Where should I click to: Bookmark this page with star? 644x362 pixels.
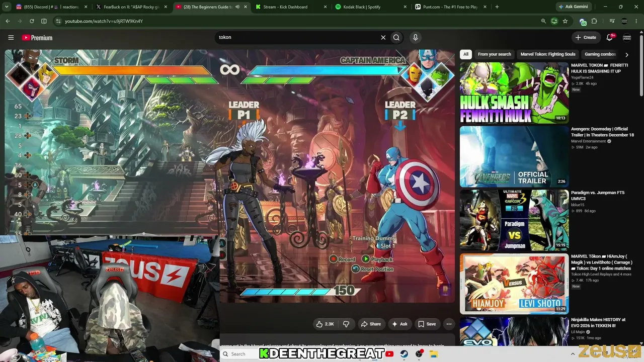pyautogui.click(x=565, y=21)
